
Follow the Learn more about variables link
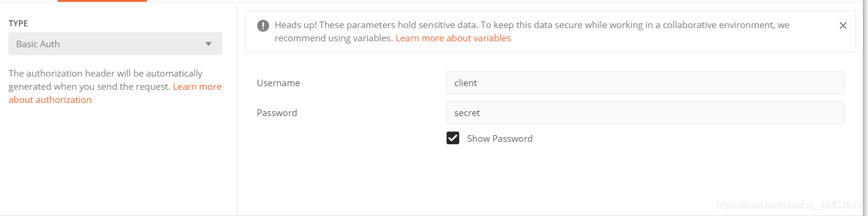[x=453, y=38]
